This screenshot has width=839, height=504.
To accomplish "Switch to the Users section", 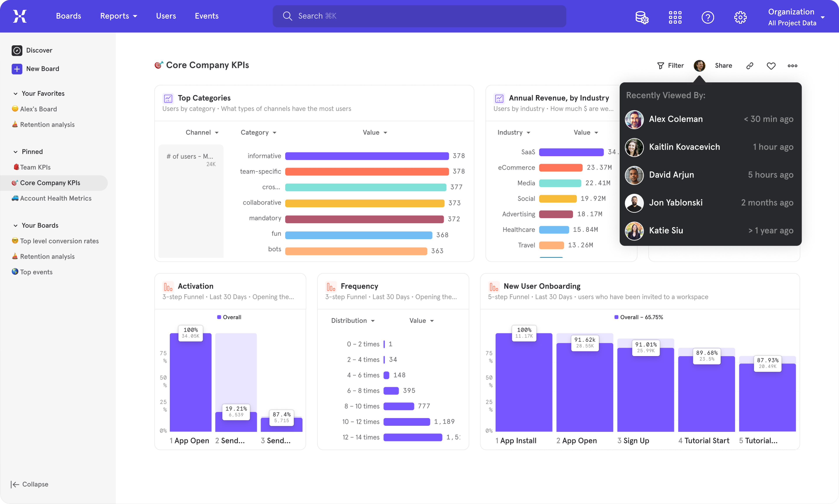I will click(166, 16).
